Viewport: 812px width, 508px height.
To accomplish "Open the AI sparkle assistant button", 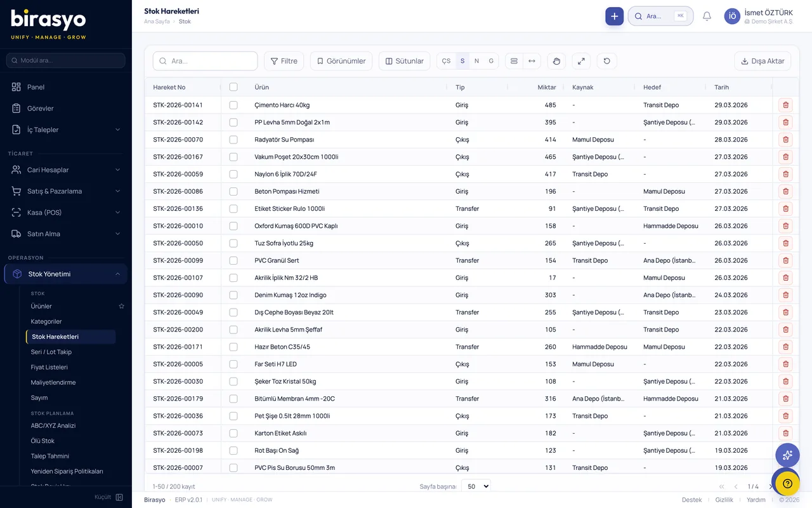I will [787, 455].
